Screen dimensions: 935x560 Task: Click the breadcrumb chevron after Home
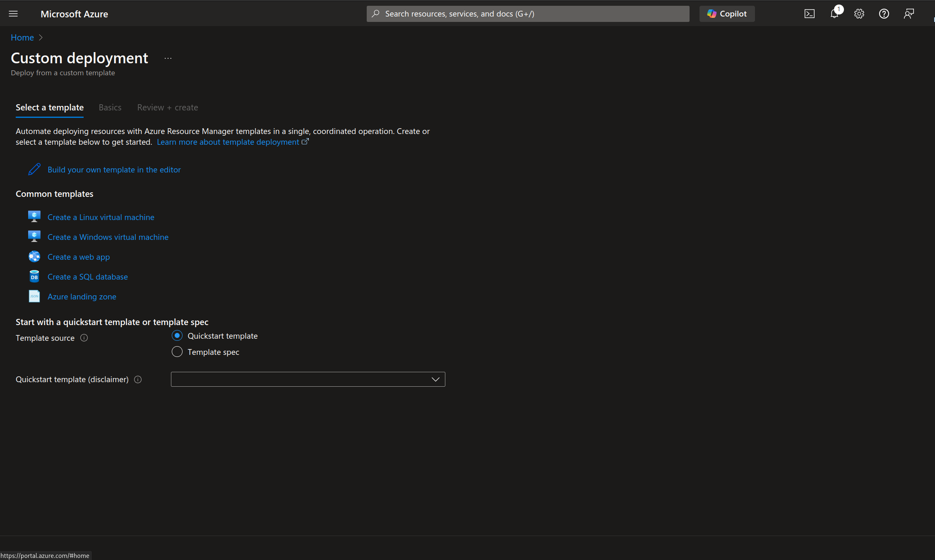[41, 38]
